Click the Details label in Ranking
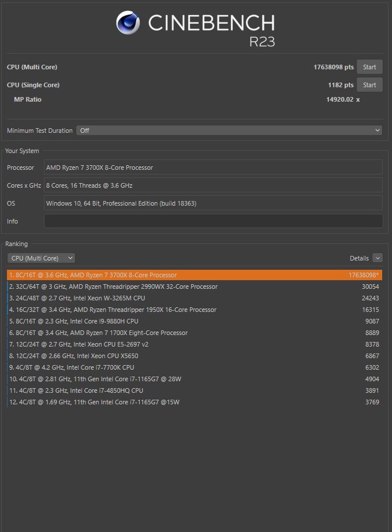 coord(359,258)
